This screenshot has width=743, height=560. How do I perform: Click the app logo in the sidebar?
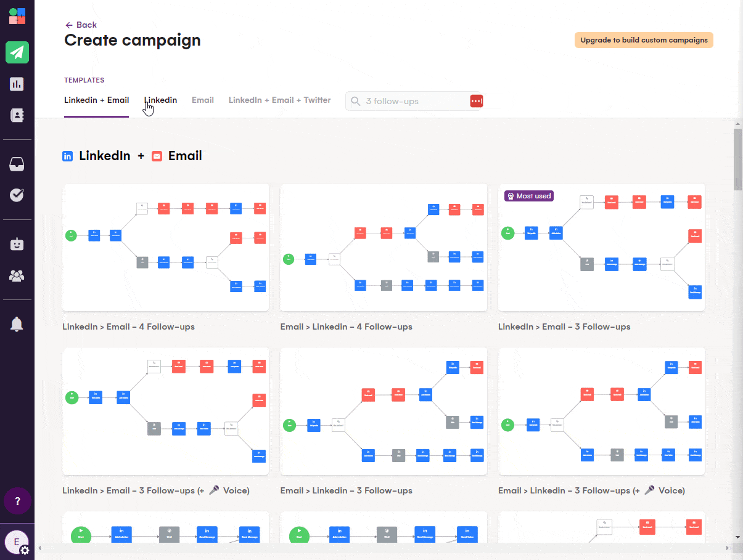(17, 16)
